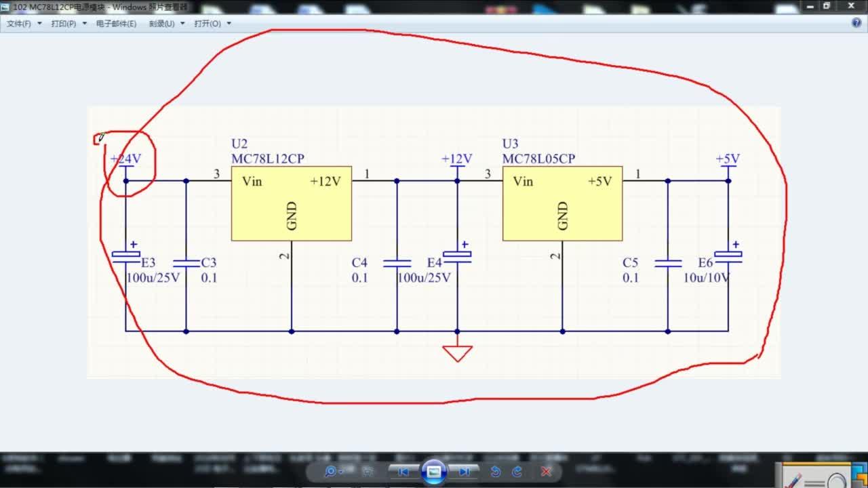Open the zoom magnifier control
The image size is (868, 488).
click(330, 472)
